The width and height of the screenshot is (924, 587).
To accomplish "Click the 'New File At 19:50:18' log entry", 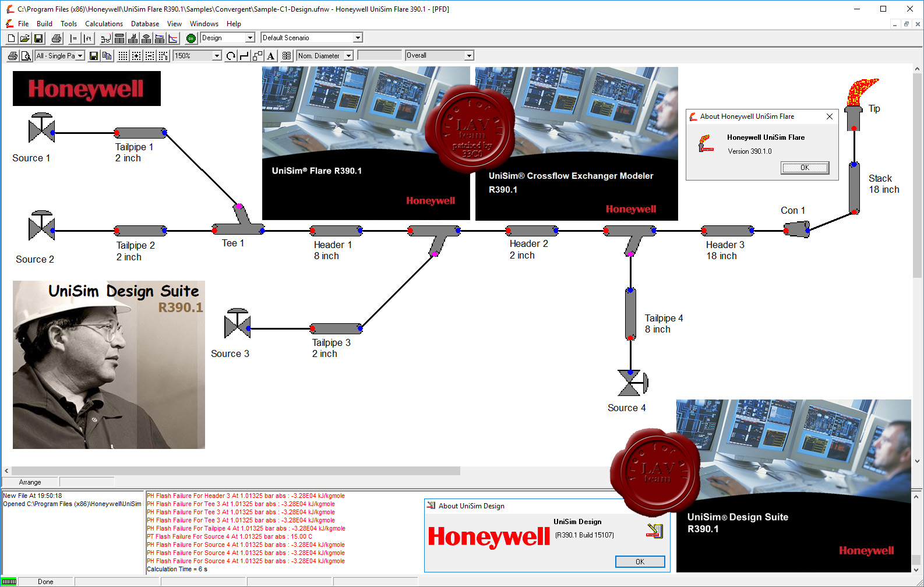I will click(33, 496).
